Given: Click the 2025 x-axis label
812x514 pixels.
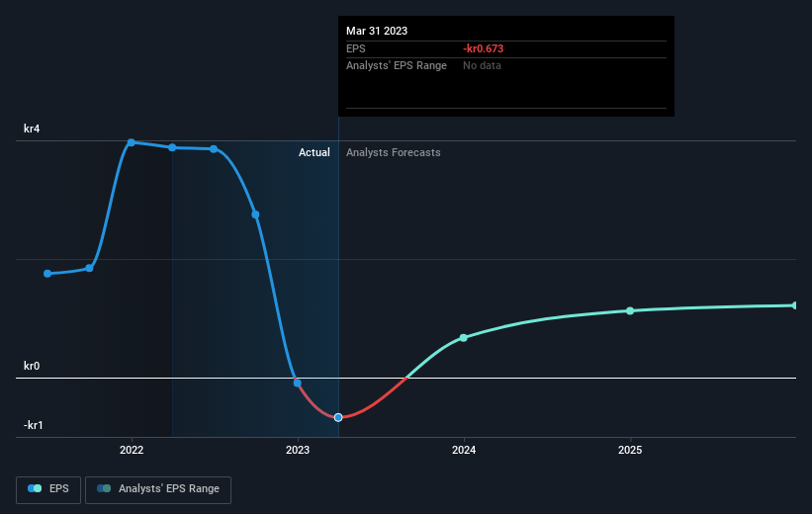Looking at the screenshot, I should [630, 450].
